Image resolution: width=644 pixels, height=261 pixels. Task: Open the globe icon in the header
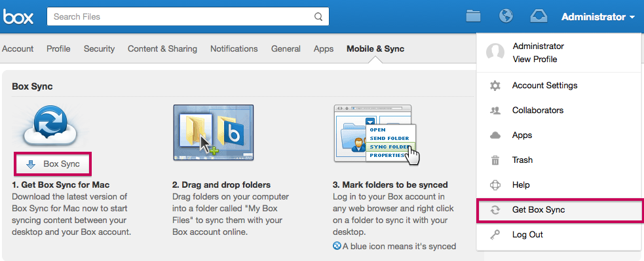click(506, 16)
